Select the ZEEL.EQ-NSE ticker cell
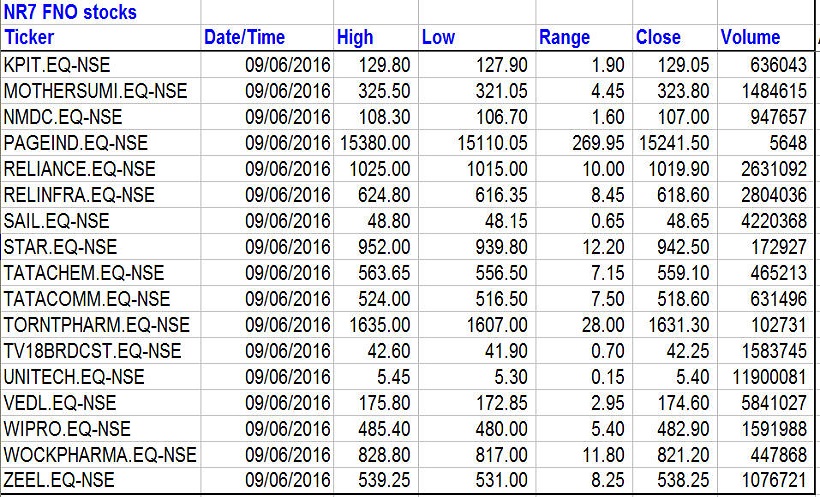Viewport: 820px width, 497px height. tap(59, 481)
